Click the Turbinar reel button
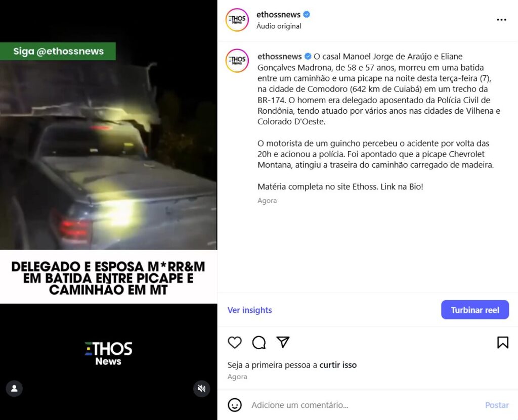This screenshot has height=420, width=518. coord(475,310)
